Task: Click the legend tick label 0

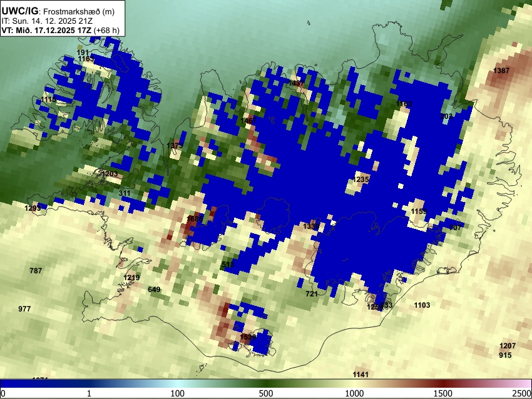Action: (x=3, y=393)
